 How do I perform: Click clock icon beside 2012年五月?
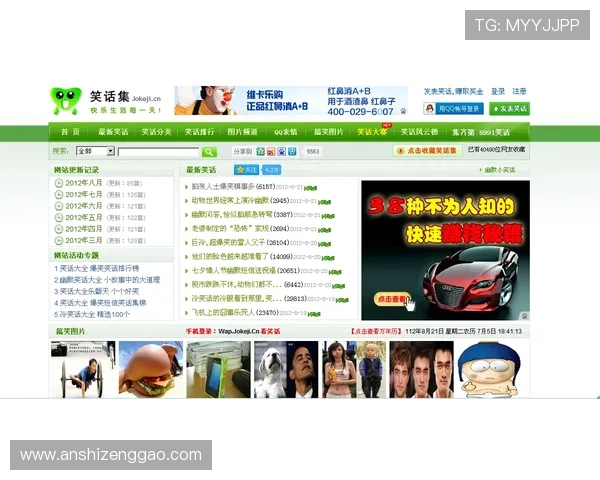tap(59, 217)
